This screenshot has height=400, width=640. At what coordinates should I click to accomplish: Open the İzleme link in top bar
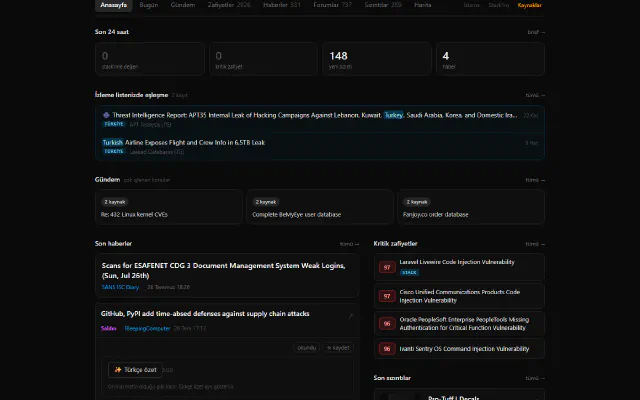coord(471,5)
